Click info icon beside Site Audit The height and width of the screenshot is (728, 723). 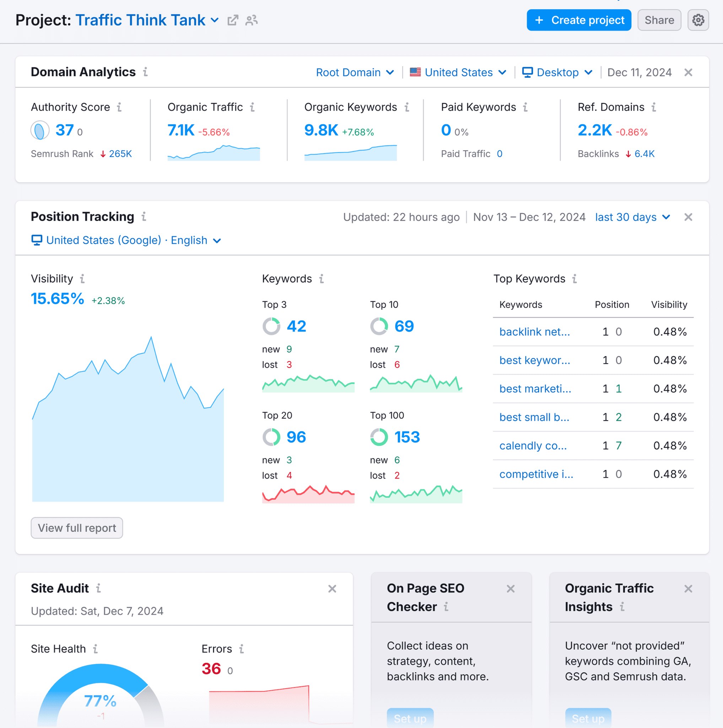pyautogui.click(x=98, y=588)
